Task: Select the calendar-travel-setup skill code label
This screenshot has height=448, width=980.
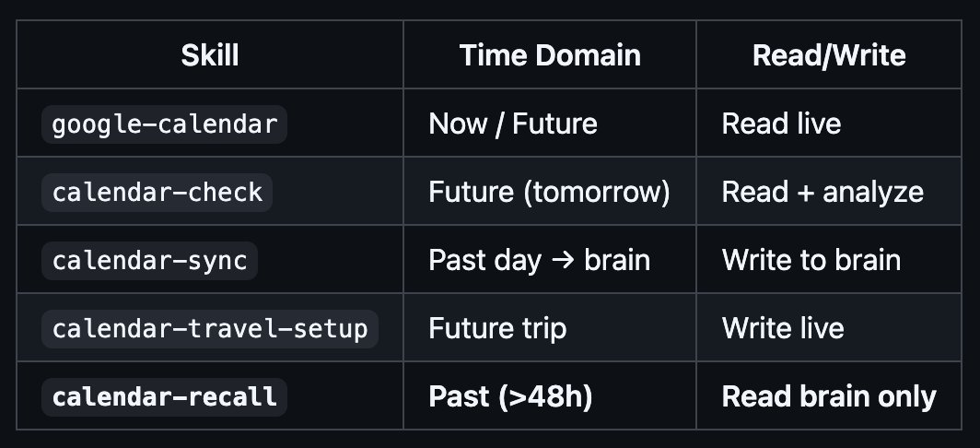Action: (x=210, y=328)
